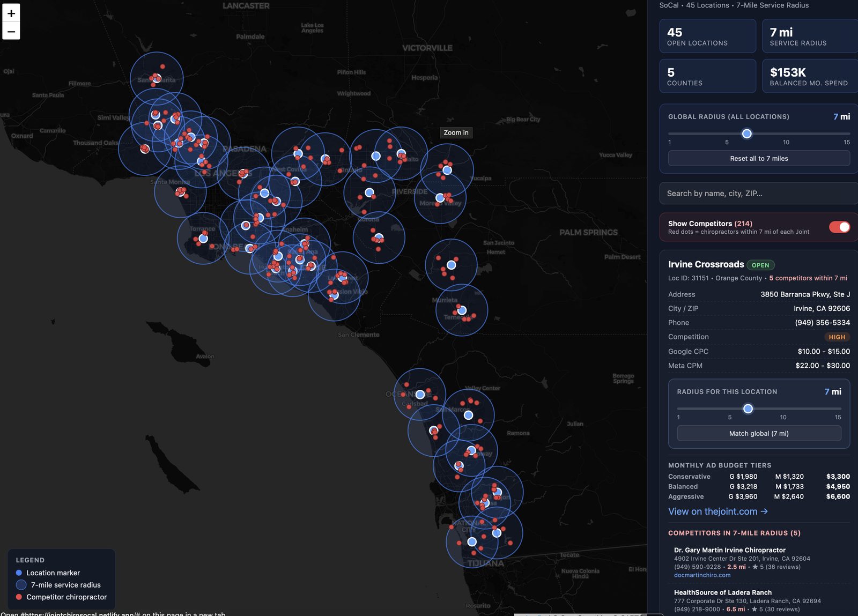The image size is (858, 616).
Task: Click the Aggressive budget tier row
Action: [x=759, y=496]
